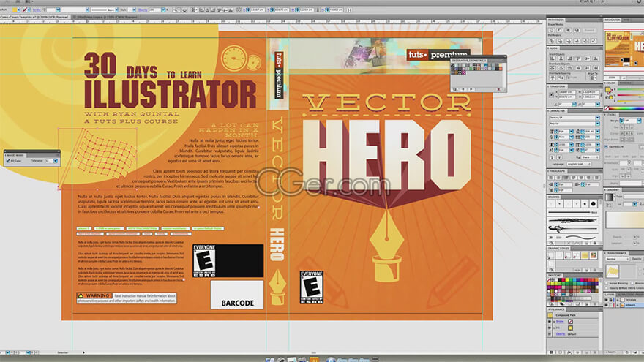Open the font family dropdown in Character panel
The image size is (644, 362).
(x=598, y=118)
